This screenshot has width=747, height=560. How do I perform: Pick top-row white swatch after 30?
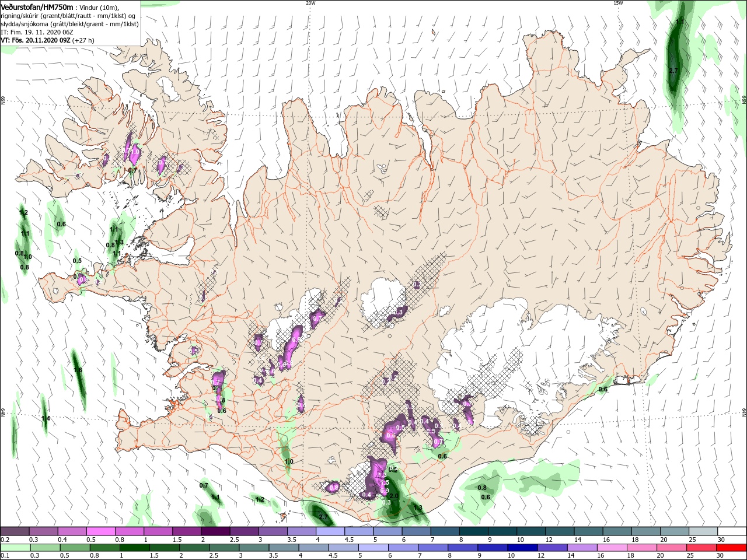click(x=731, y=531)
